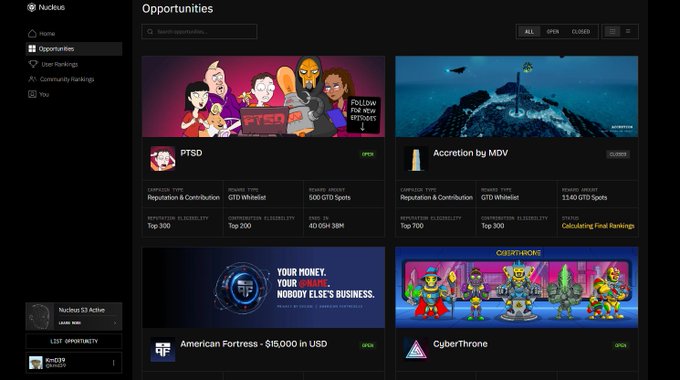Filter by OPEN opportunities
Screen dimensions: 680x380
(552, 32)
